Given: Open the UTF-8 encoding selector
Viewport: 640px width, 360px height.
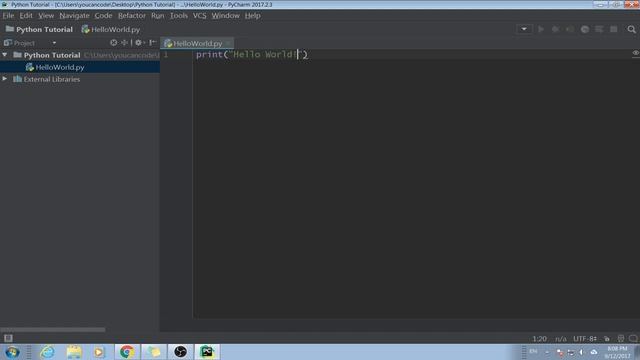Looking at the screenshot, I should coord(585,339).
